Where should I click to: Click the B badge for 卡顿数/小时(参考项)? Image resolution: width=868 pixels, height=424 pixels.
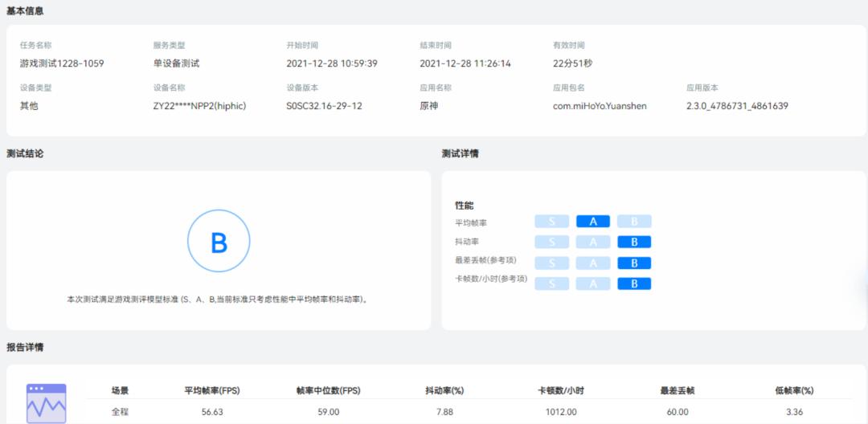point(634,283)
